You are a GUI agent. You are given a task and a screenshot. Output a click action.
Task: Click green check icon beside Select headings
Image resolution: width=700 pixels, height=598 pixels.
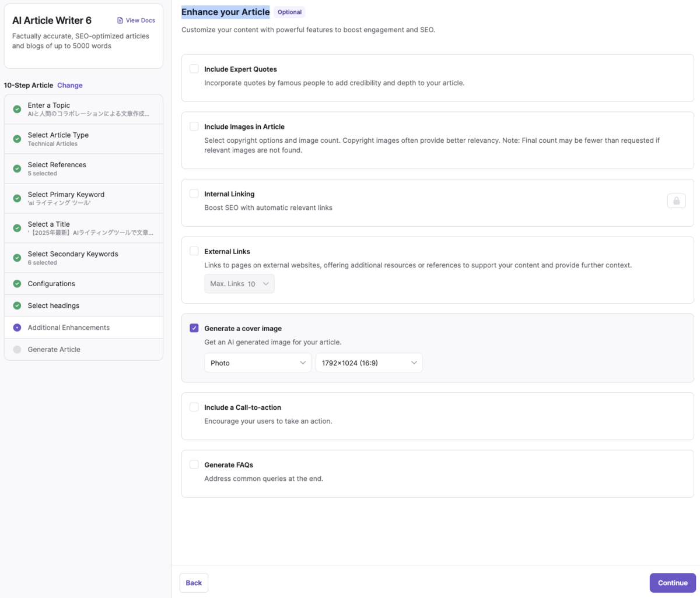point(17,305)
